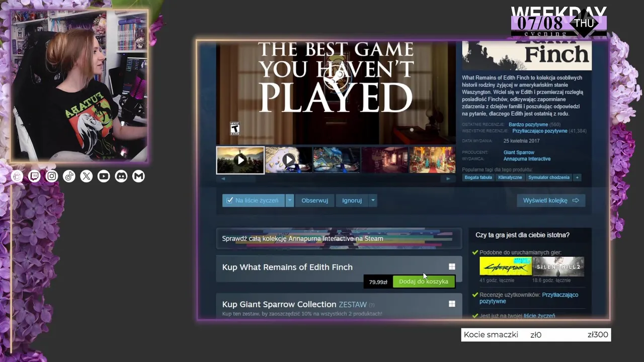Open the lista życzeń link
644x362 pixels.
point(539,316)
